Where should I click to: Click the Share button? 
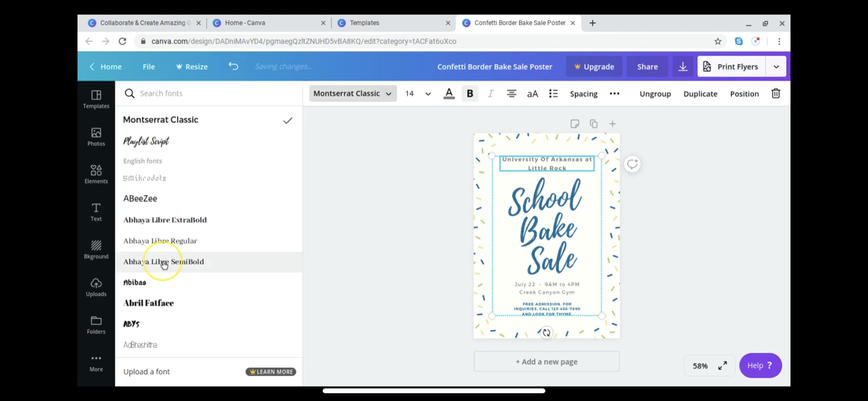click(647, 66)
